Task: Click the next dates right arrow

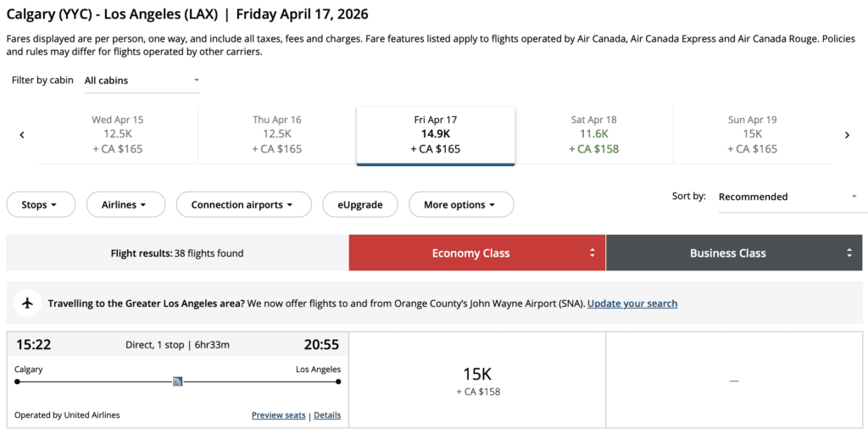Action: pos(846,135)
